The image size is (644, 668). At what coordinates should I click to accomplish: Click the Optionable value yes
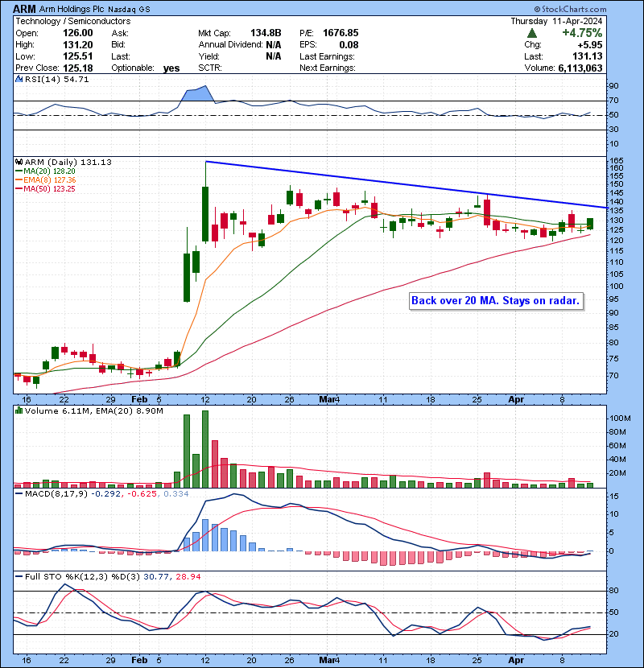point(171,68)
